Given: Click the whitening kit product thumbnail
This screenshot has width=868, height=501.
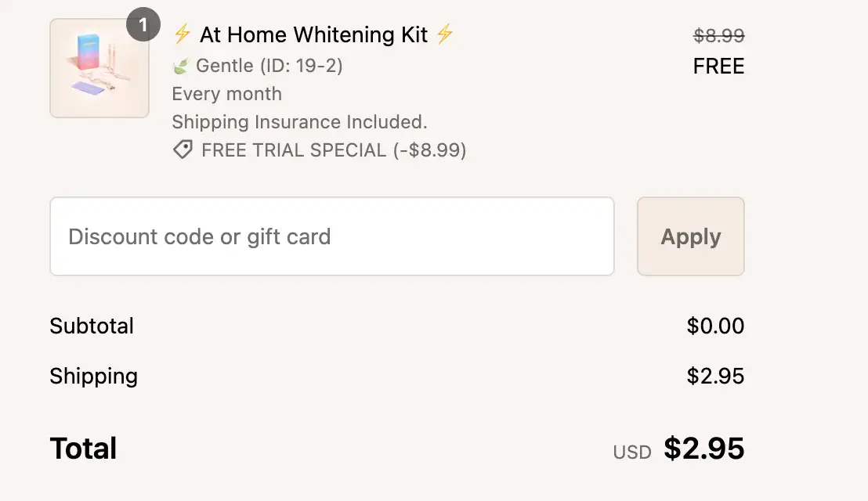Looking at the screenshot, I should [99, 68].
